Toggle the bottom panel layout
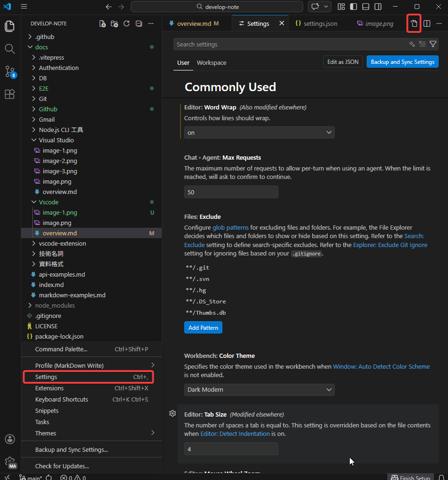448x480 pixels. click(366, 7)
